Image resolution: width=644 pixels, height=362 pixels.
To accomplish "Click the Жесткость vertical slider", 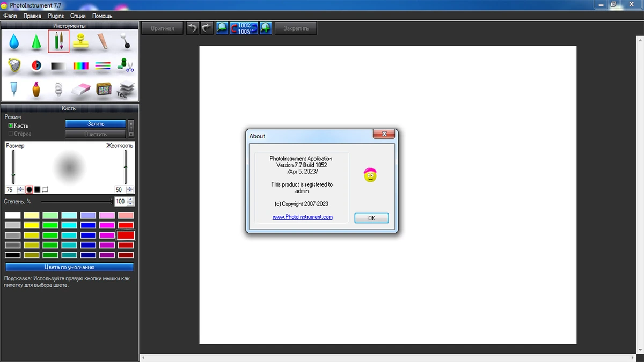I will tap(126, 167).
